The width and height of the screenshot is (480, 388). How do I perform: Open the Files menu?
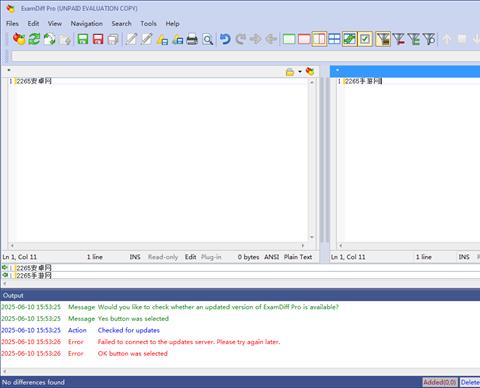coord(12,24)
